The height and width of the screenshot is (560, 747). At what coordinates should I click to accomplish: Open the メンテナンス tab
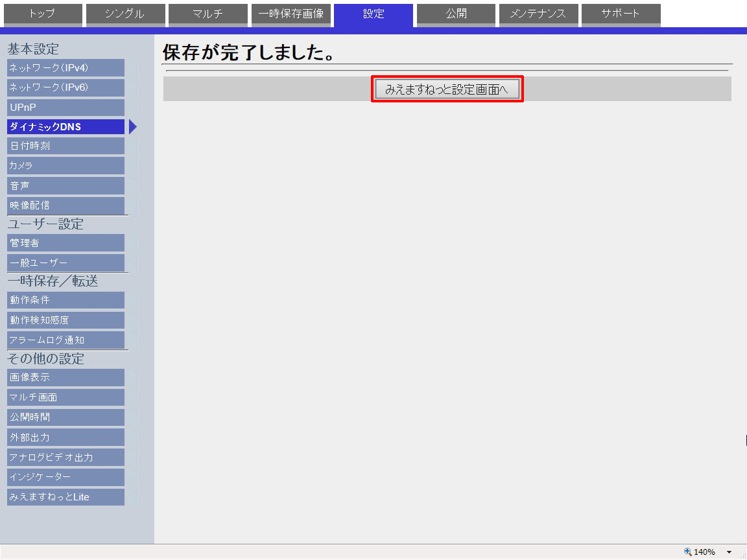tap(538, 14)
